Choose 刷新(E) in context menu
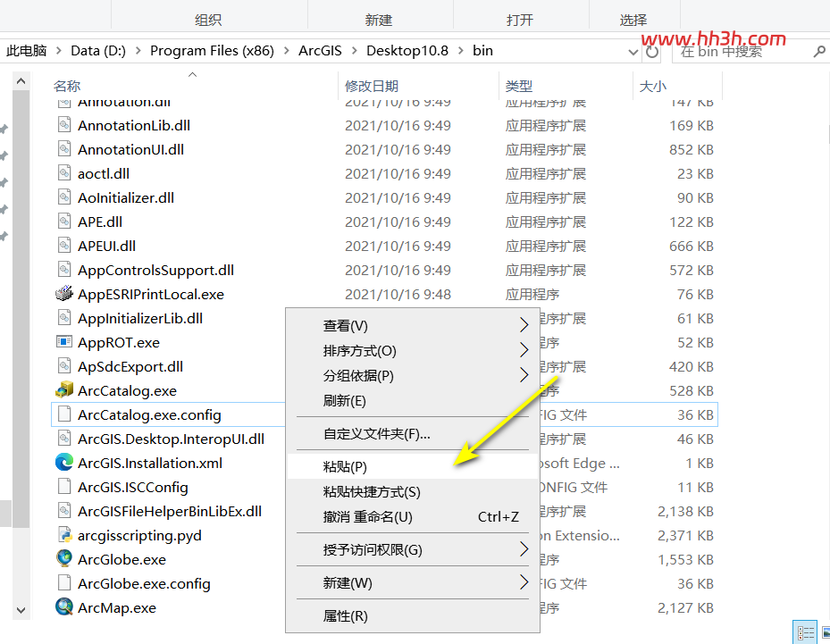 click(x=413, y=400)
